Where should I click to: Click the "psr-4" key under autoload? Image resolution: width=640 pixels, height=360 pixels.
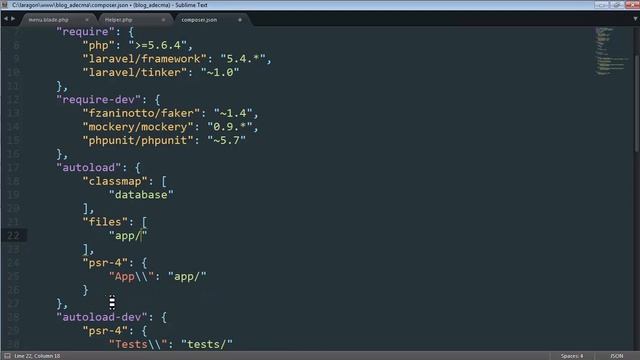(x=105, y=263)
